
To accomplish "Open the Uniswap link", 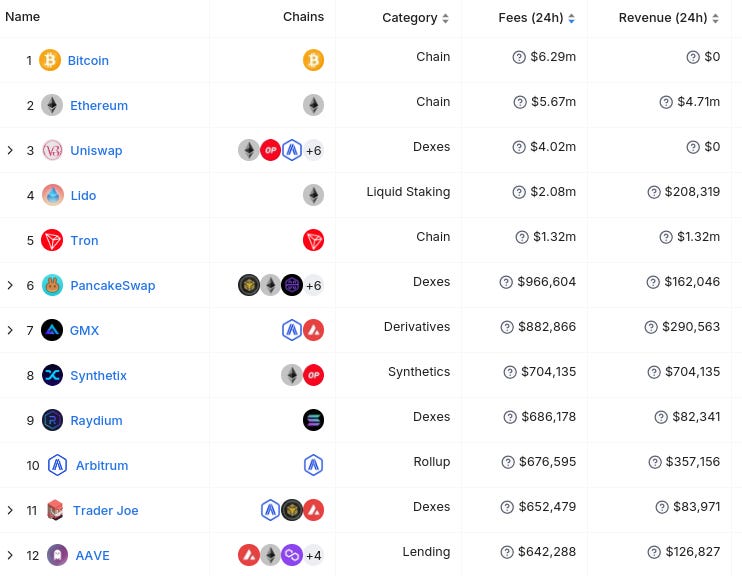I will (x=96, y=151).
